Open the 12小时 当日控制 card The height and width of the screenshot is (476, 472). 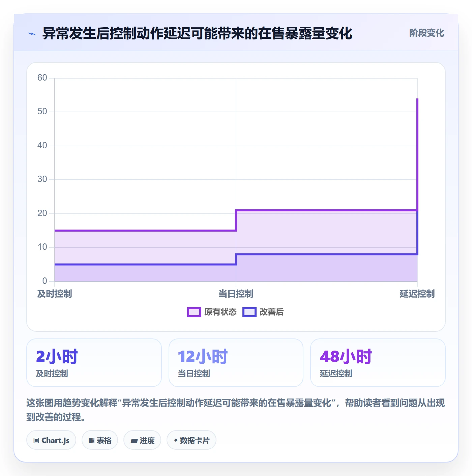point(236,363)
